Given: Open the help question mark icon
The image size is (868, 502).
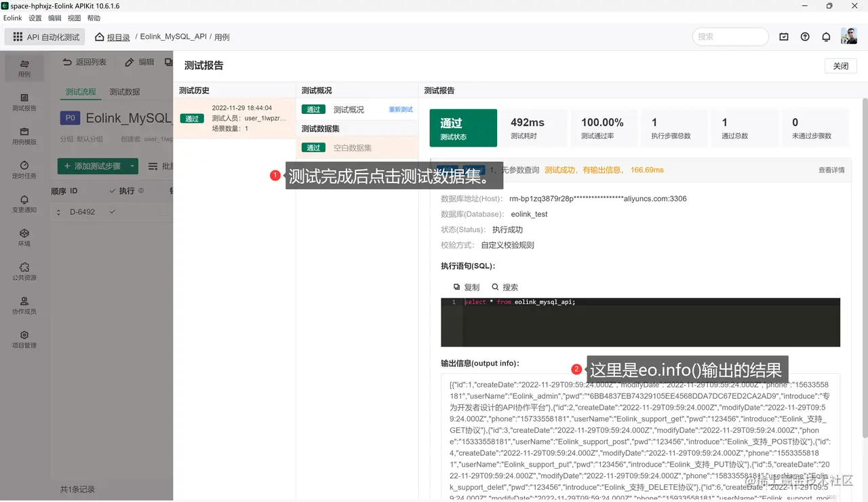Looking at the screenshot, I should [x=805, y=37].
